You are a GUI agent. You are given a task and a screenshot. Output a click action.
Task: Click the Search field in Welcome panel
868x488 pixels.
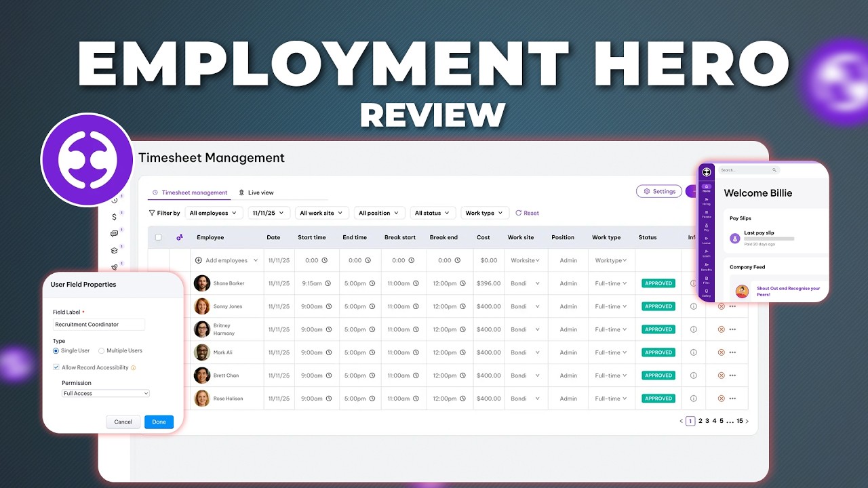click(749, 170)
